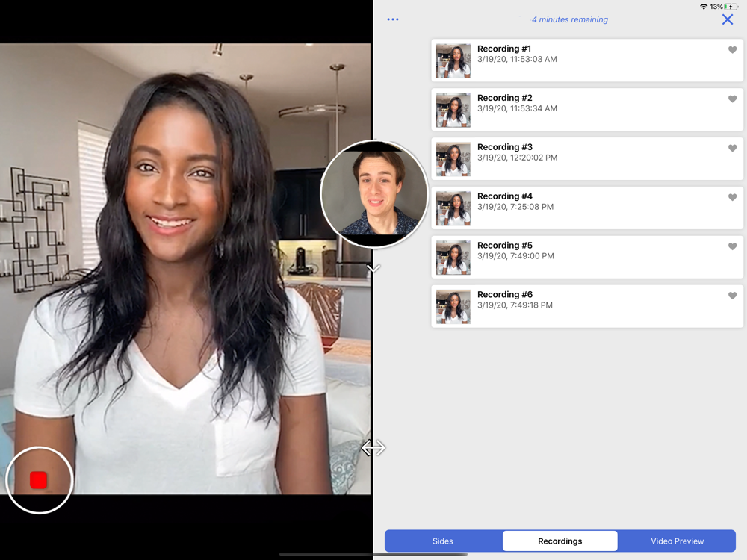Favorite Recording #5 with its heart

[x=732, y=246]
